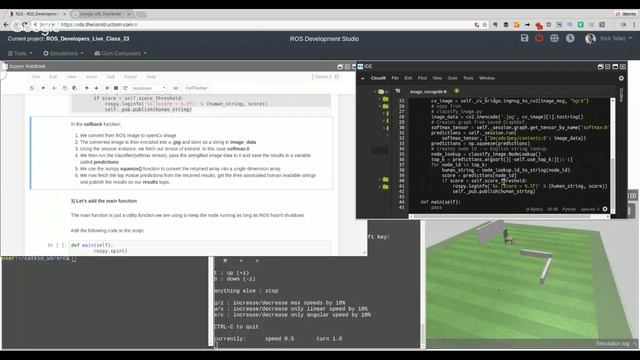The width and height of the screenshot is (640, 360).
Task: Click IDE status bar gear icon
Action: point(605,209)
